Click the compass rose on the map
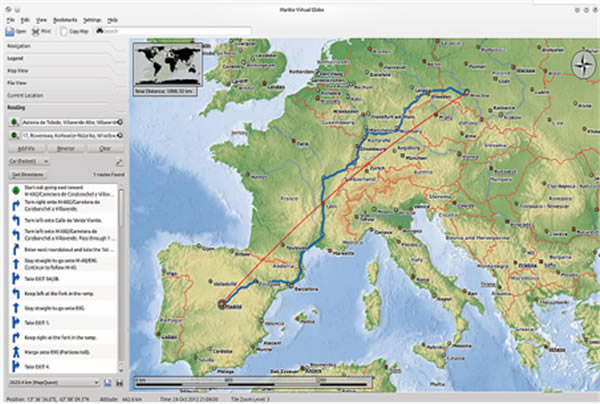 (x=584, y=65)
